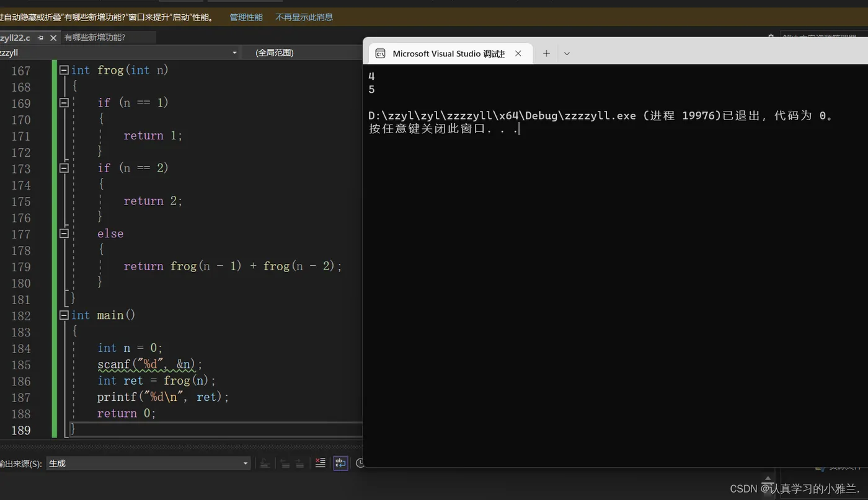Screen dimensions: 868x500
Task: Collapse the else block at line 177
Action: click(x=63, y=234)
